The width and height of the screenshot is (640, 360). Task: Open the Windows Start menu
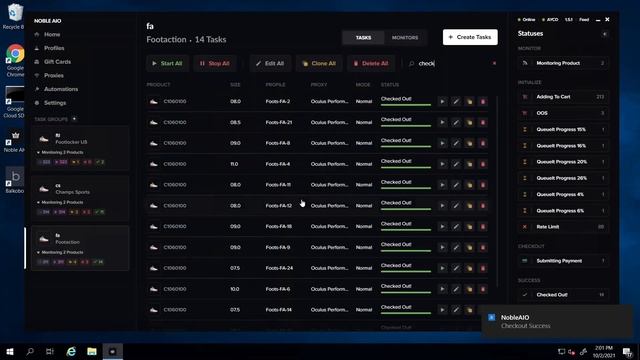click(10, 351)
